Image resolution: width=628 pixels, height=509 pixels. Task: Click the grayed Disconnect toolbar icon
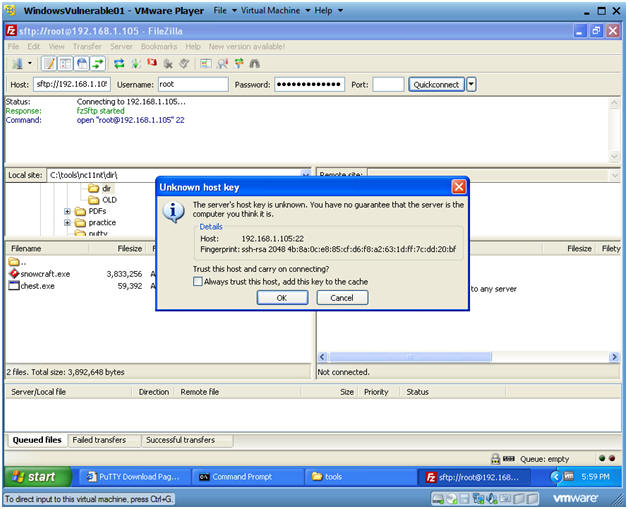[x=168, y=64]
